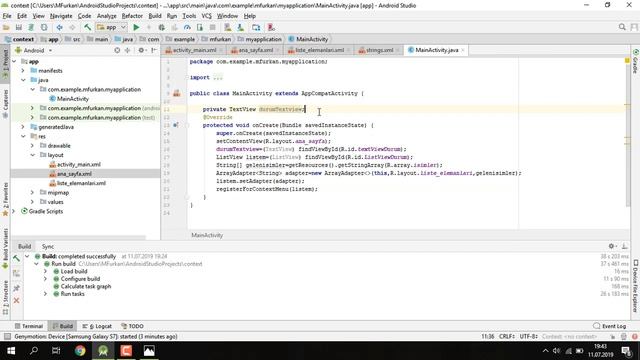Open Device File Explorer side panel

tap(636, 287)
